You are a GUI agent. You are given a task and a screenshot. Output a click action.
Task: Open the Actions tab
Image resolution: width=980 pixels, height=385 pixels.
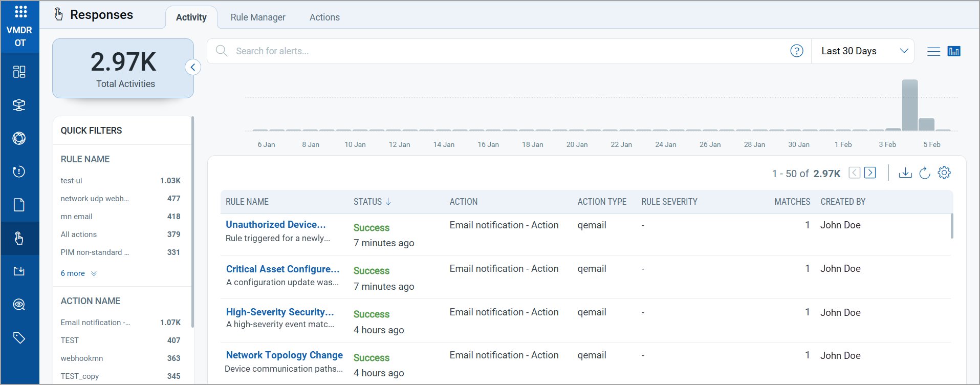(324, 17)
